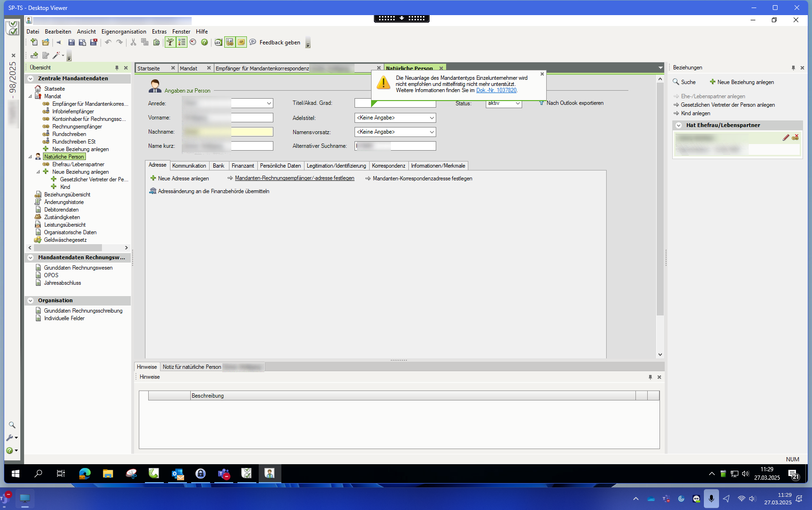Open the Eigenorganisation menu
The width and height of the screenshot is (812, 510).
pyautogui.click(x=124, y=32)
